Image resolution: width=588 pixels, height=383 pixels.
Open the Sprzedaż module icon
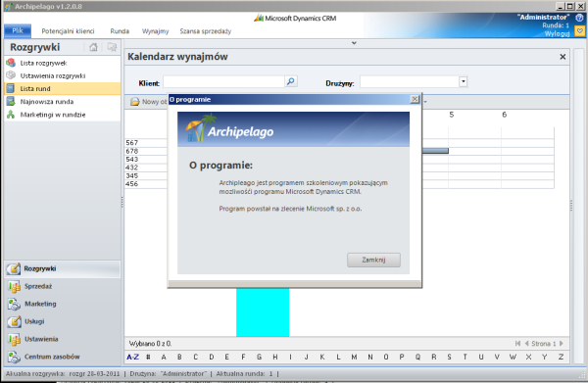(15, 287)
